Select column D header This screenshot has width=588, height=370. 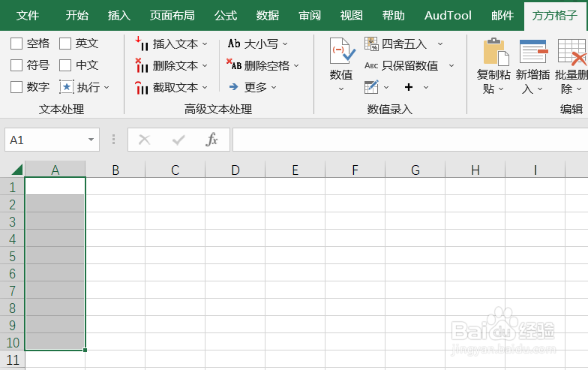235,170
